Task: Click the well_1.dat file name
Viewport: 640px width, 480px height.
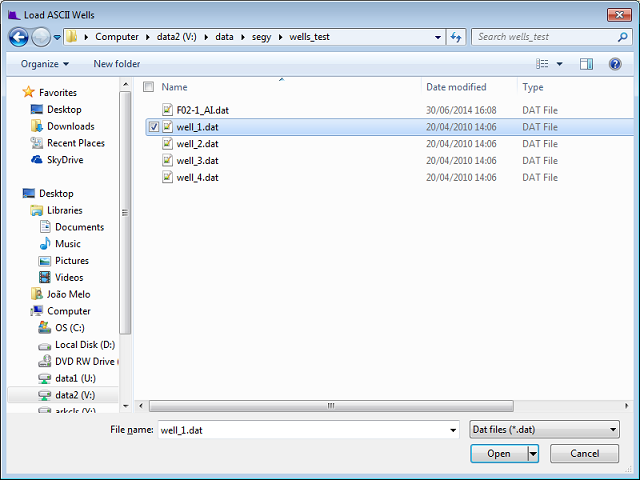Action: point(197,127)
